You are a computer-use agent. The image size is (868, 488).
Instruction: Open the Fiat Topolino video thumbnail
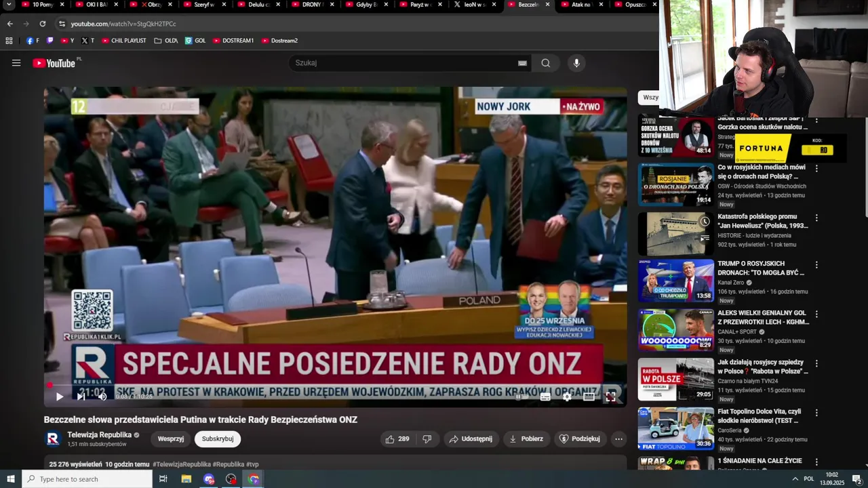(675, 428)
